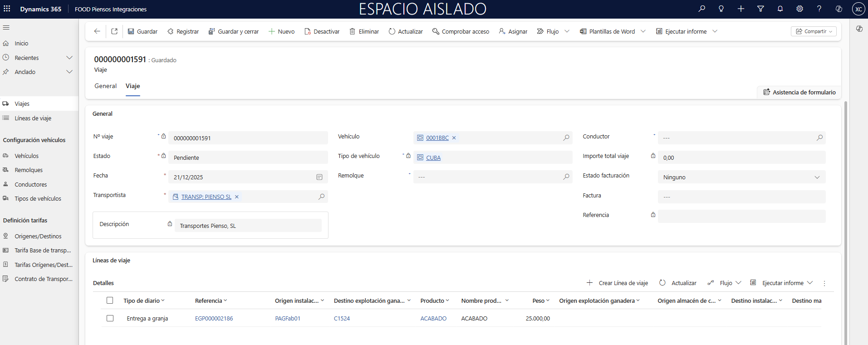
Task: Expand the Recientes section in sidebar
Action: click(69, 58)
